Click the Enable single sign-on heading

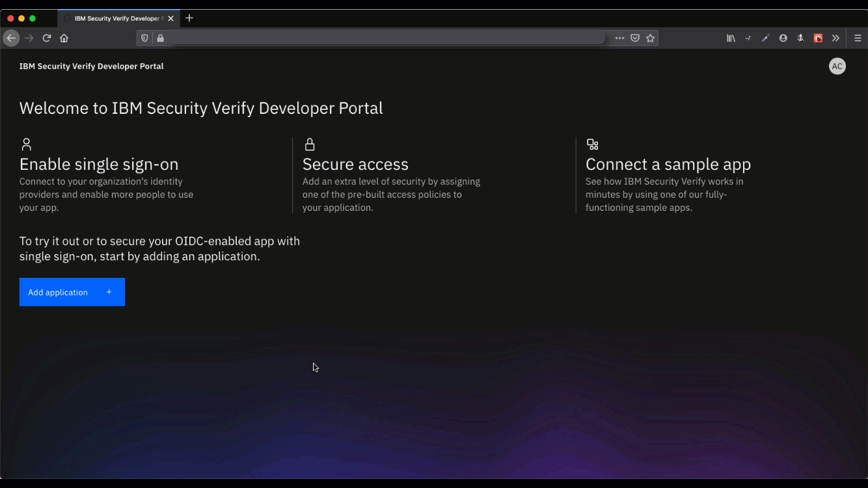point(99,164)
